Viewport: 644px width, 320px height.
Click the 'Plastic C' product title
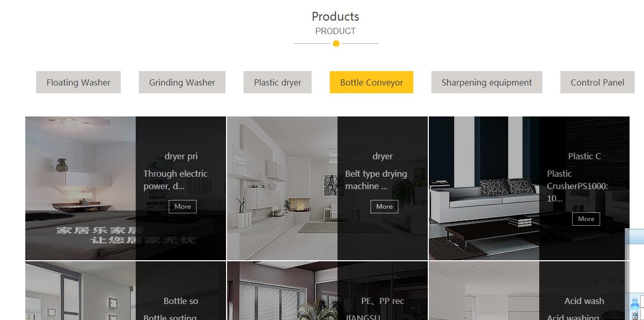click(585, 156)
